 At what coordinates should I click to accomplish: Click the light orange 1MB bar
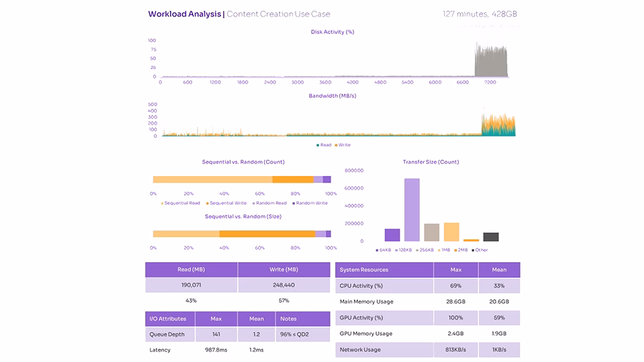pyautogui.click(x=452, y=232)
